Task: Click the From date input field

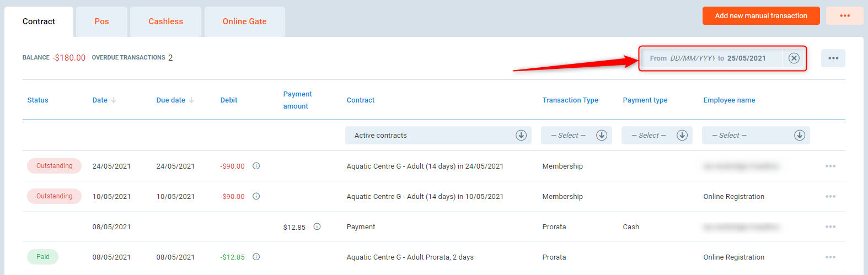Action: coord(692,58)
